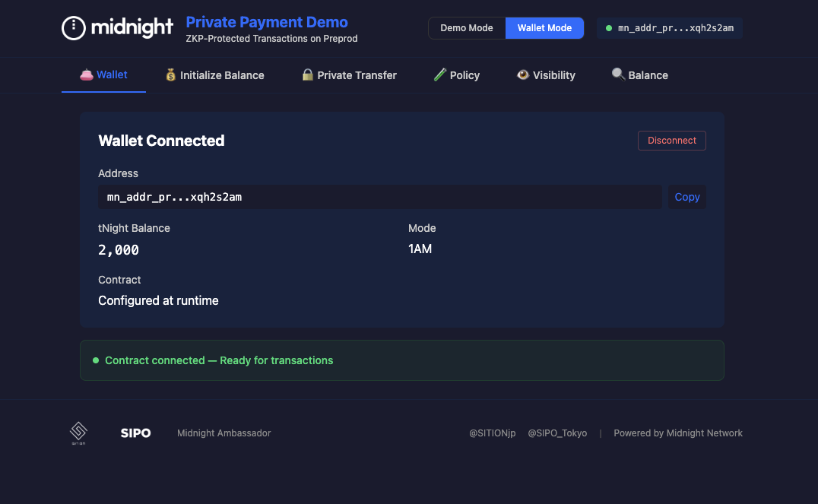Click the Configured at runtime text

click(x=158, y=300)
